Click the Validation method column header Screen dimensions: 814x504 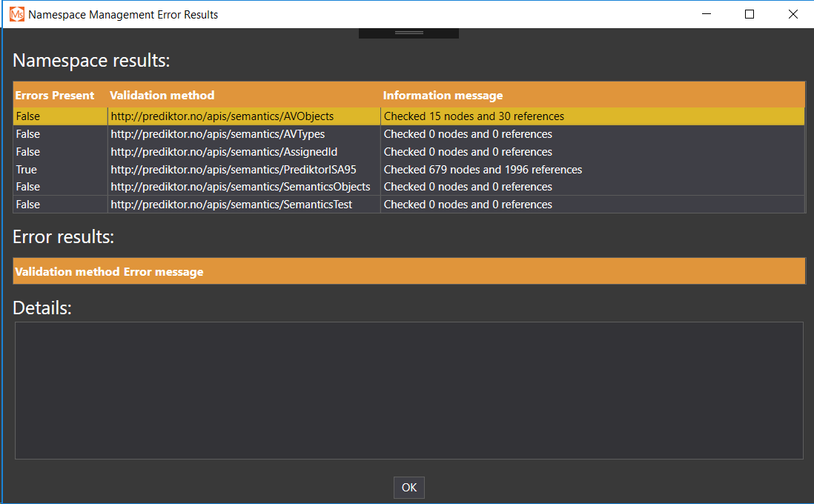(162, 96)
